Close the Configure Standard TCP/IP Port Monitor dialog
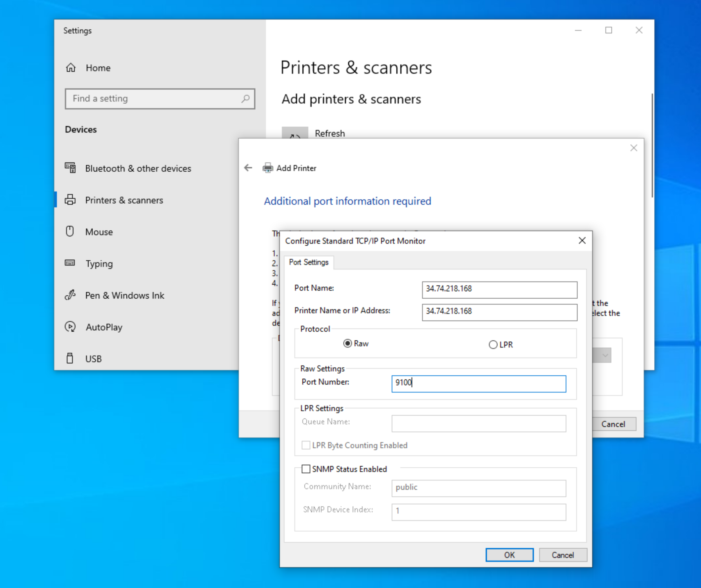 pyautogui.click(x=582, y=241)
